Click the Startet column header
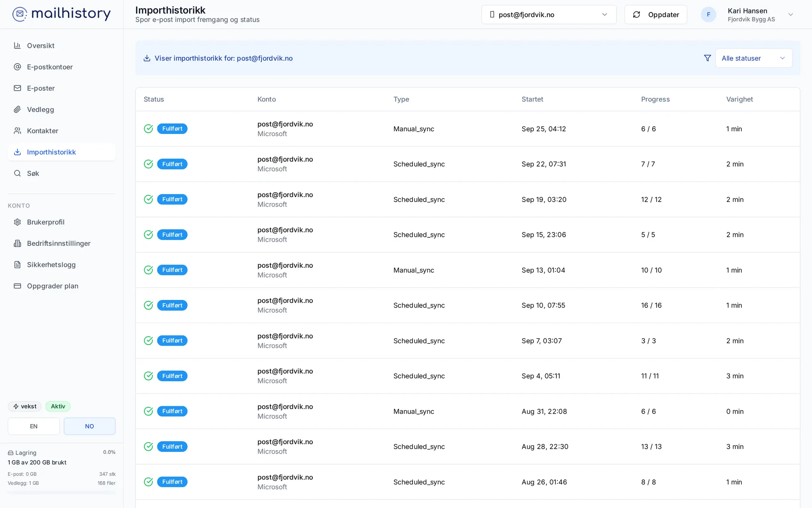The image size is (812, 508). (532, 99)
